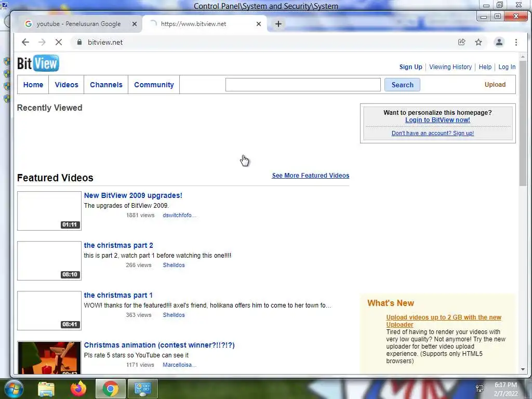Open the share page icon in address bar
Viewport: 532px width, 399px height.
coord(461,42)
